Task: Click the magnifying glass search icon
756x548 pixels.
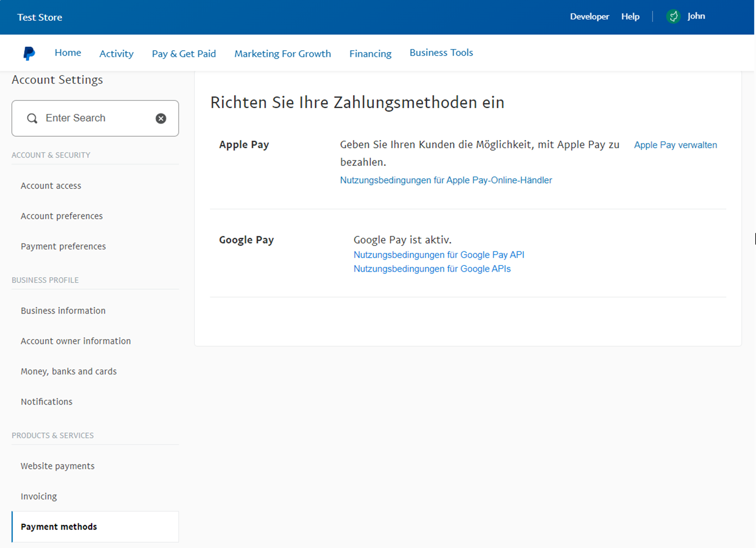Action: [x=32, y=118]
